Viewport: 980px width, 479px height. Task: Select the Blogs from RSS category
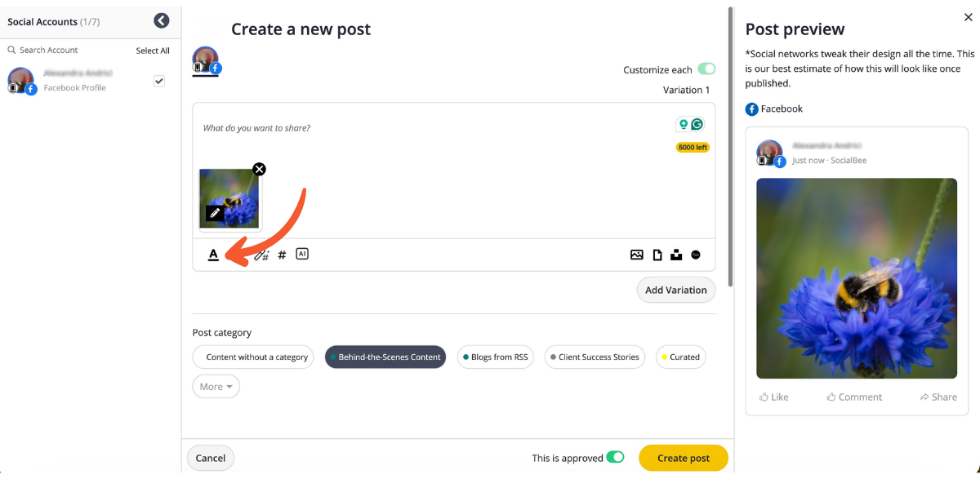point(495,357)
